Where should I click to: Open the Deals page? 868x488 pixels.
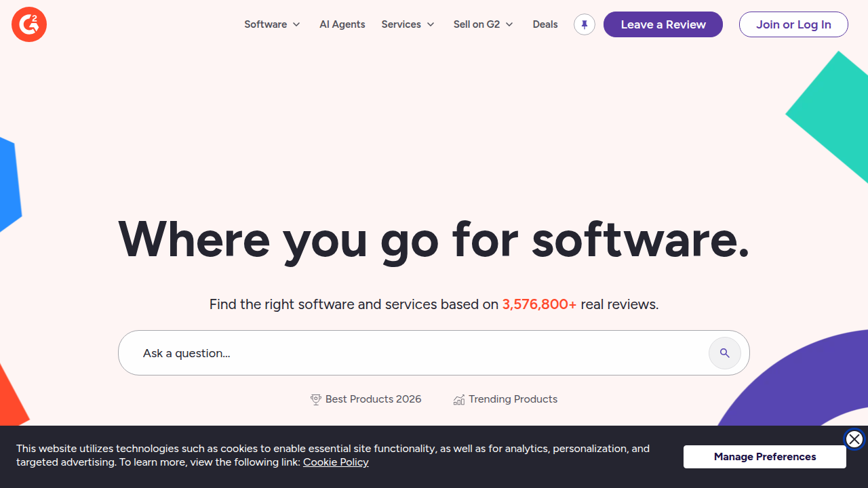pyautogui.click(x=545, y=24)
